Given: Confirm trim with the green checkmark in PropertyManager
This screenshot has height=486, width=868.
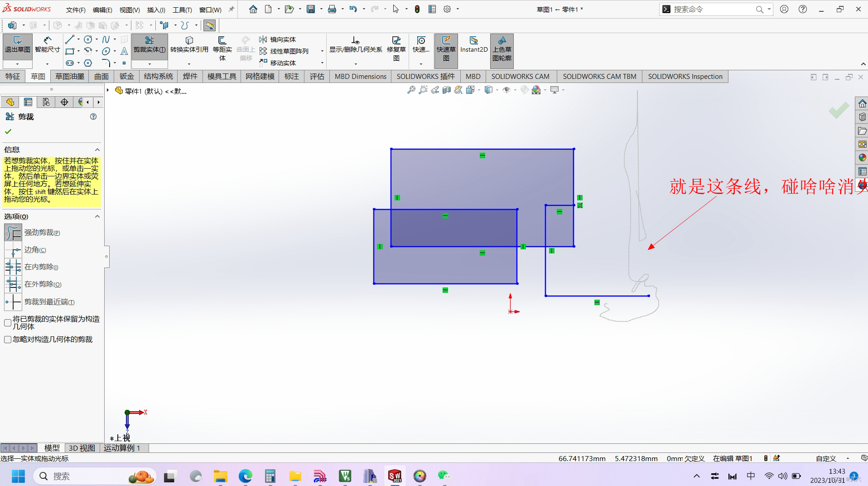Looking at the screenshot, I should (x=8, y=131).
